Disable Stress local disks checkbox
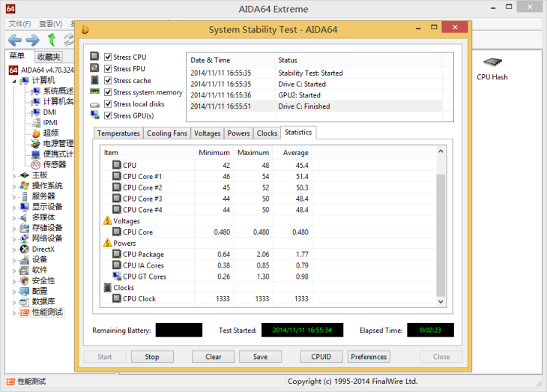Image resolution: width=547 pixels, height=392 pixels. tap(108, 103)
